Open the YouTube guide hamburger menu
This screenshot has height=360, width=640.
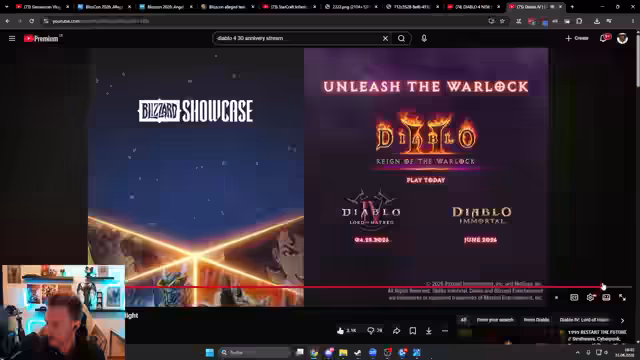tap(12, 38)
